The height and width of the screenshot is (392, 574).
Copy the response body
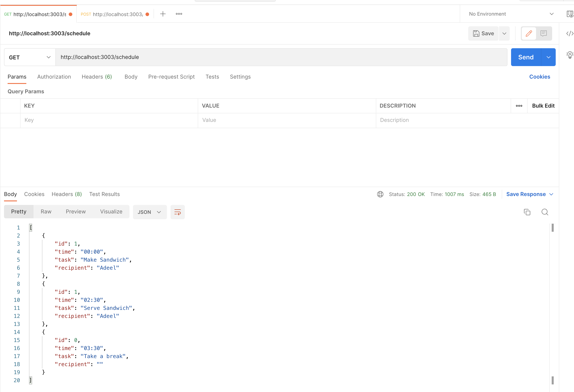pyautogui.click(x=527, y=212)
